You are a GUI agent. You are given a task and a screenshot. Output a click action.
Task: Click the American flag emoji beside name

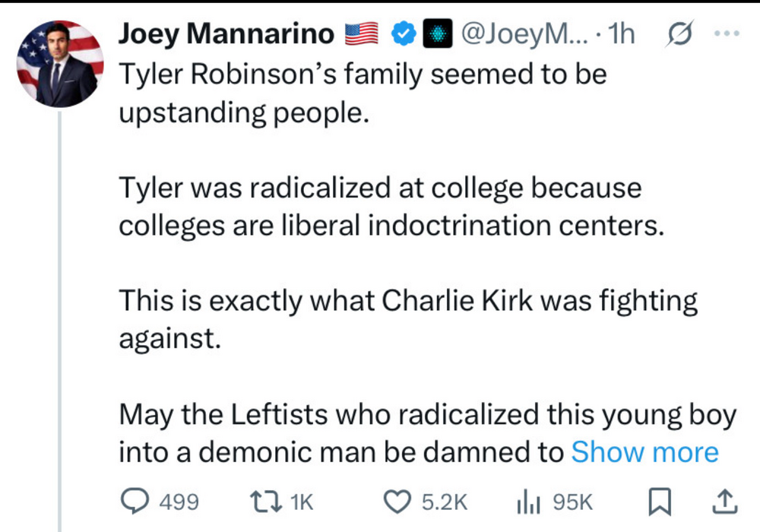(x=362, y=34)
